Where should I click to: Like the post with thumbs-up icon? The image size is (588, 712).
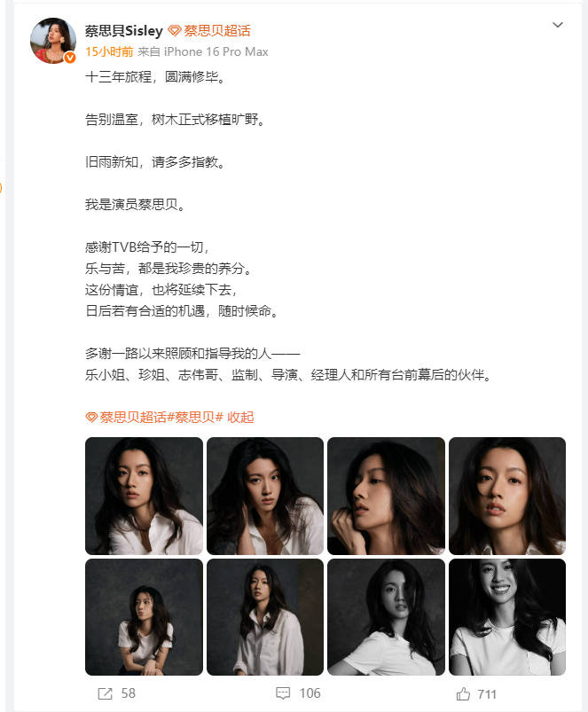pyautogui.click(x=463, y=694)
